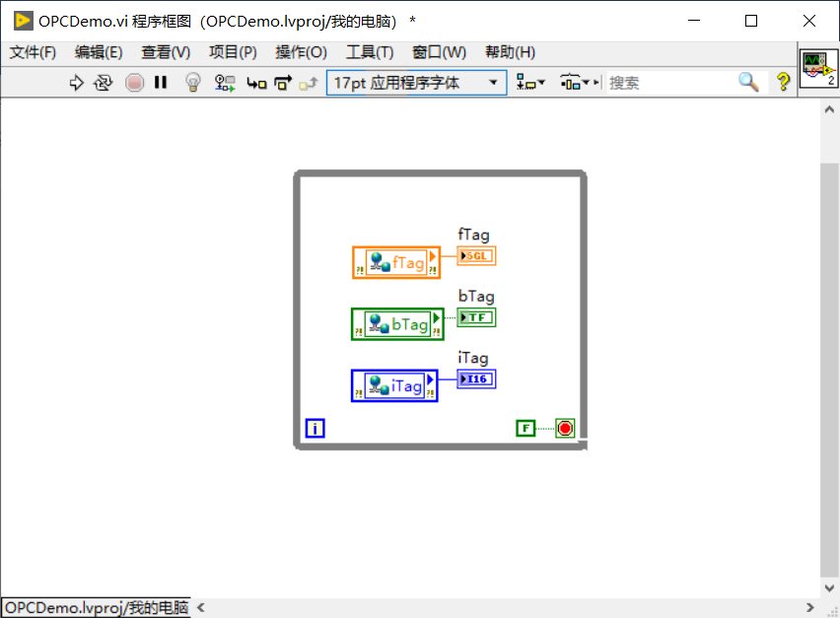Open the 工具(T) menu
This screenshot has width=840, height=618.
(370, 52)
